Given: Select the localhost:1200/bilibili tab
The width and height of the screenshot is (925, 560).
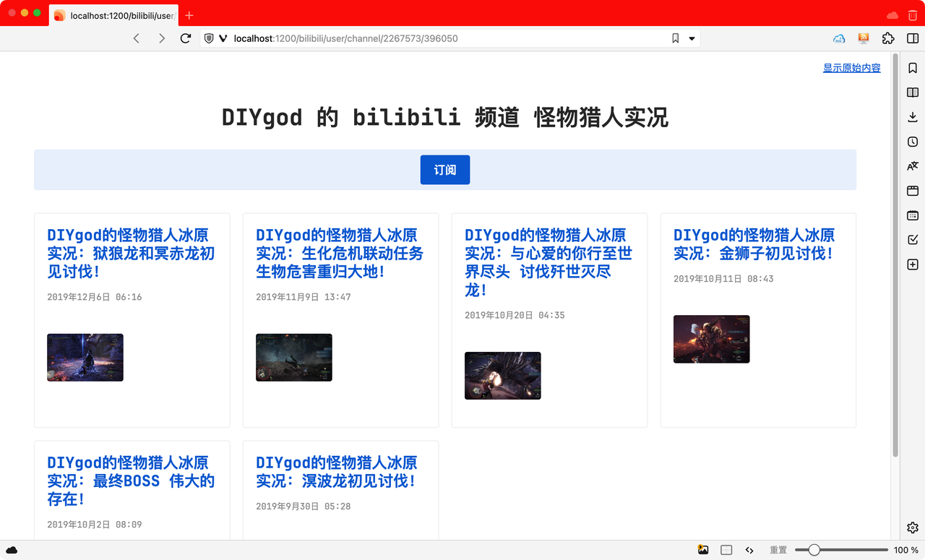Looking at the screenshot, I should coord(114,15).
